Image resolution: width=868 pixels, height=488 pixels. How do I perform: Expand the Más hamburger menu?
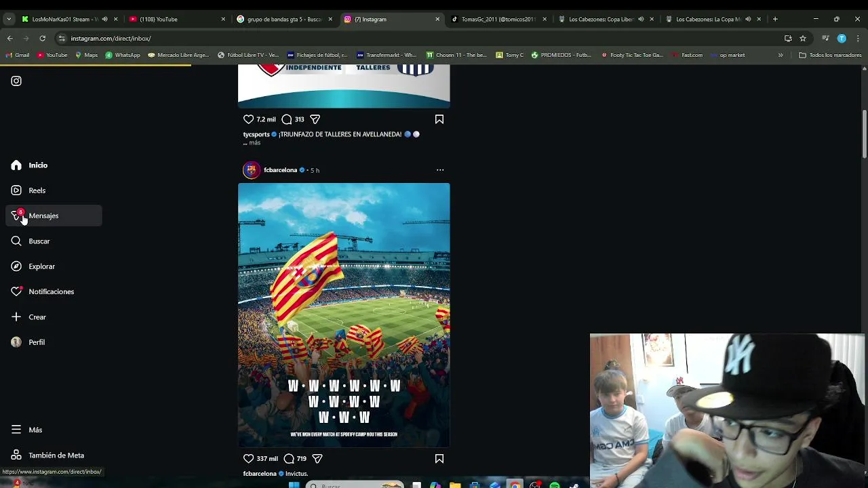[16, 430]
